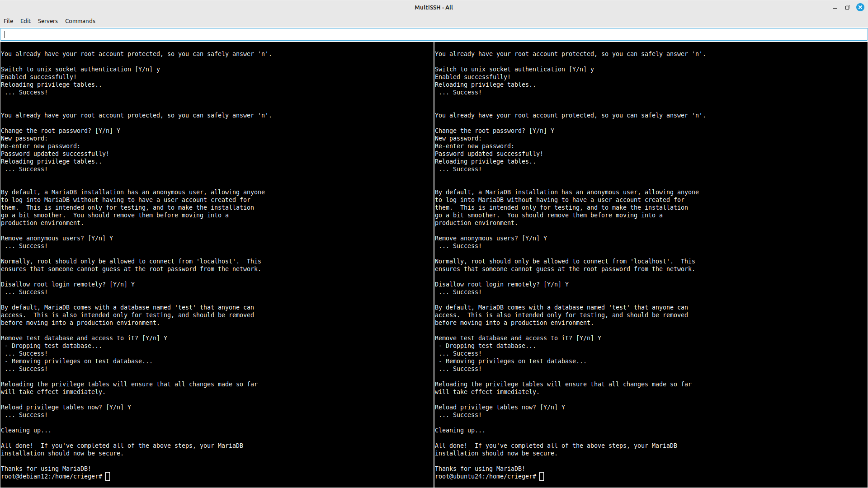Click 'Dropping test database...' in debian12 pane

tap(57, 346)
